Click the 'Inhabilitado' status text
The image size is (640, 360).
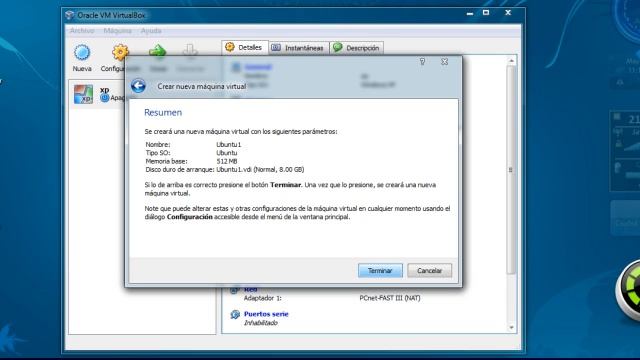tap(260, 323)
